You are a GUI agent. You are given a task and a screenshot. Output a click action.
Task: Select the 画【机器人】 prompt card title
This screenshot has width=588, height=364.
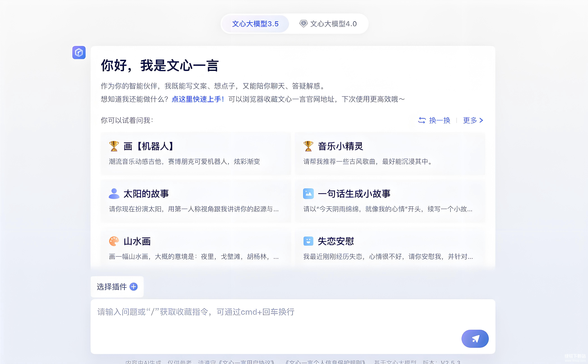[149, 146]
